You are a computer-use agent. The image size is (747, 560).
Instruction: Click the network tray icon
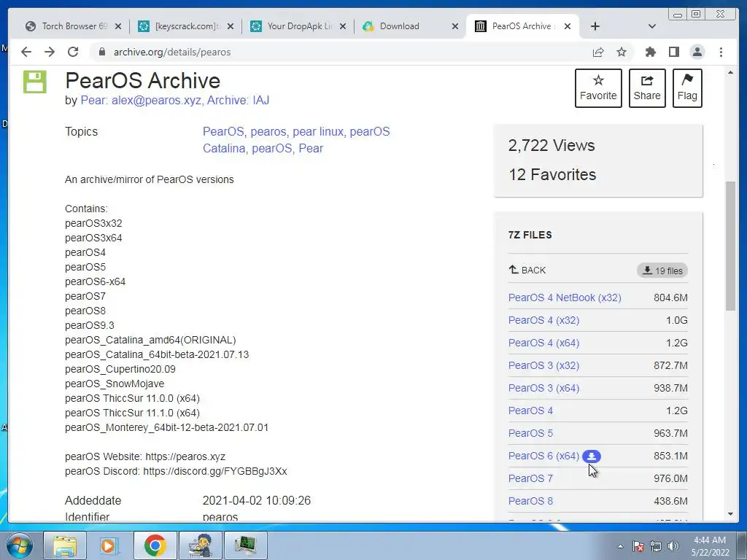(x=656, y=546)
